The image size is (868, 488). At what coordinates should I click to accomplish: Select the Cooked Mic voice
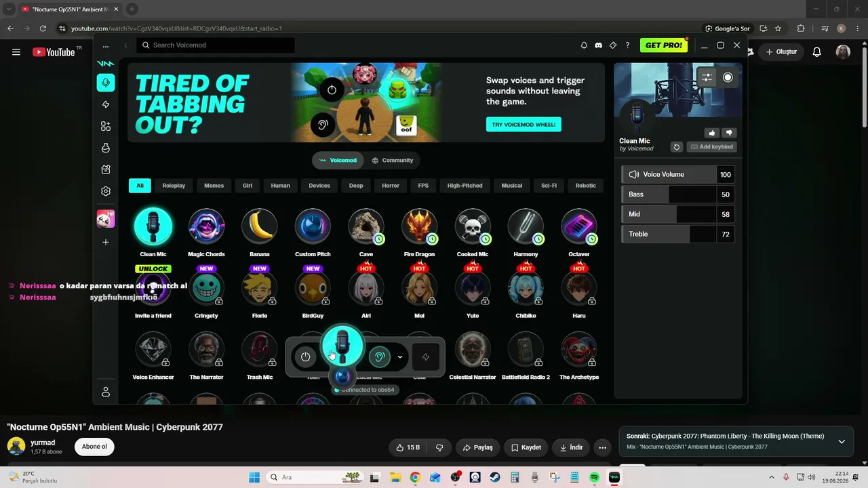[x=473, y=232]
